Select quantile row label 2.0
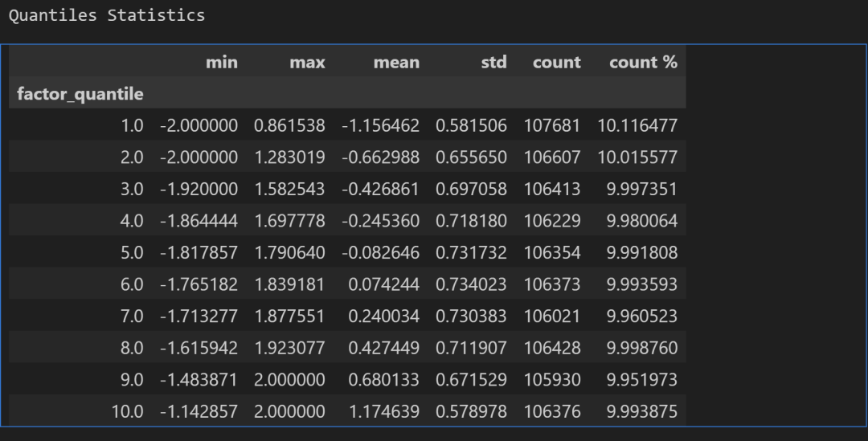 point(132,157)
